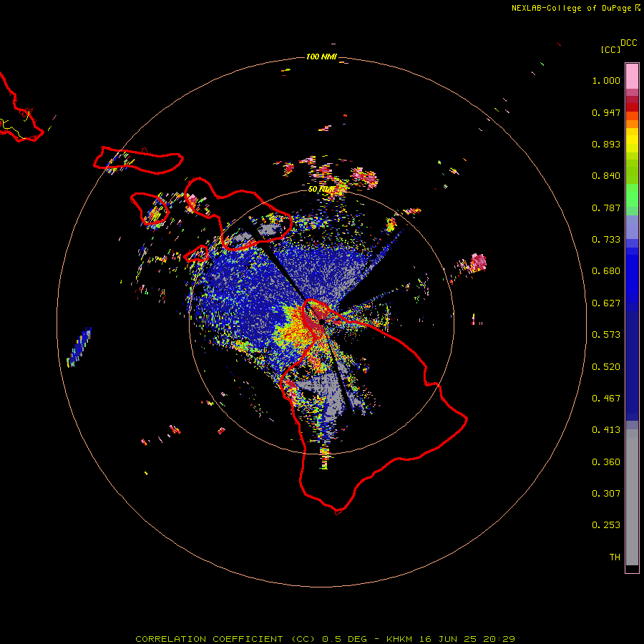Select the 0.253 legend value
The image size is (644, 644).
pos(606,525)
